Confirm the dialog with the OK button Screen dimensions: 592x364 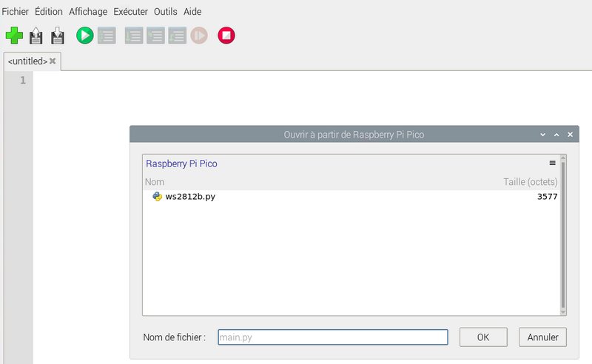click(x=483, y=337)
